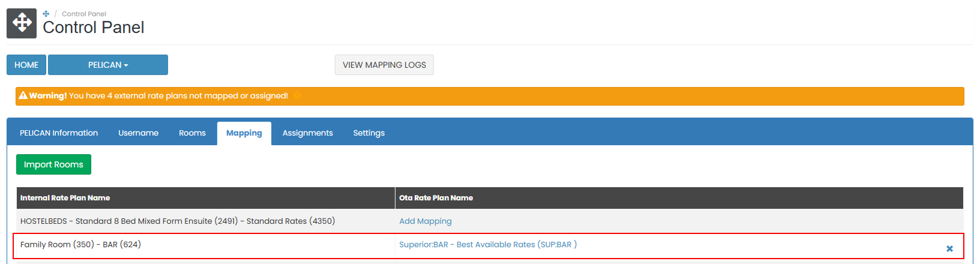This screenshot has width=980, height=264.
Task: Remove the Family Room mapping with the X
Action: [x=949, y=248]
